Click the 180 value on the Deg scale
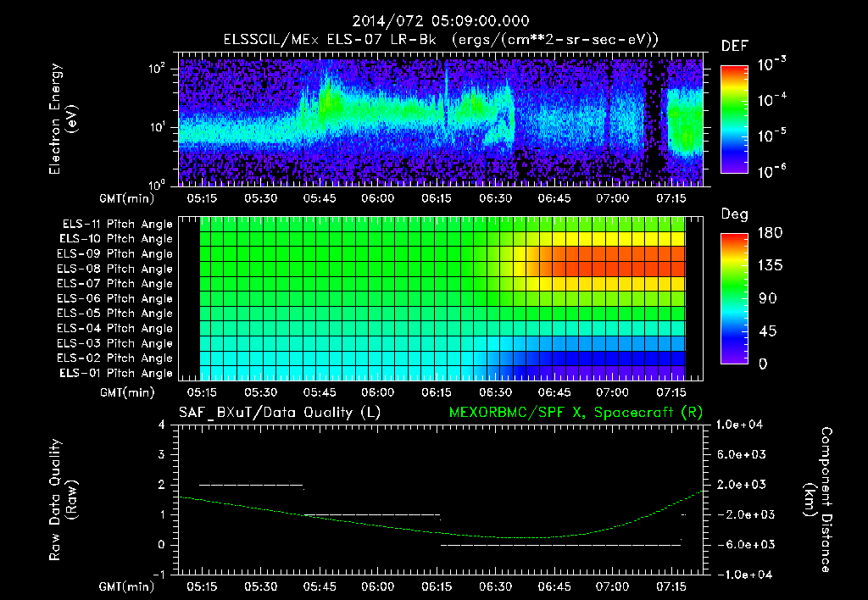The image size is (868, 600). [770, 233]
